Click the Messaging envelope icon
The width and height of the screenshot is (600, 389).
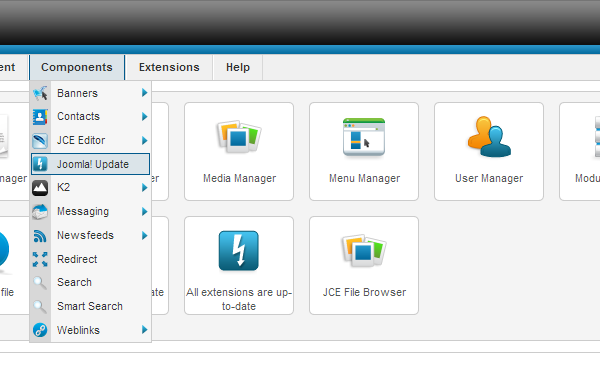tap(40, 212)
